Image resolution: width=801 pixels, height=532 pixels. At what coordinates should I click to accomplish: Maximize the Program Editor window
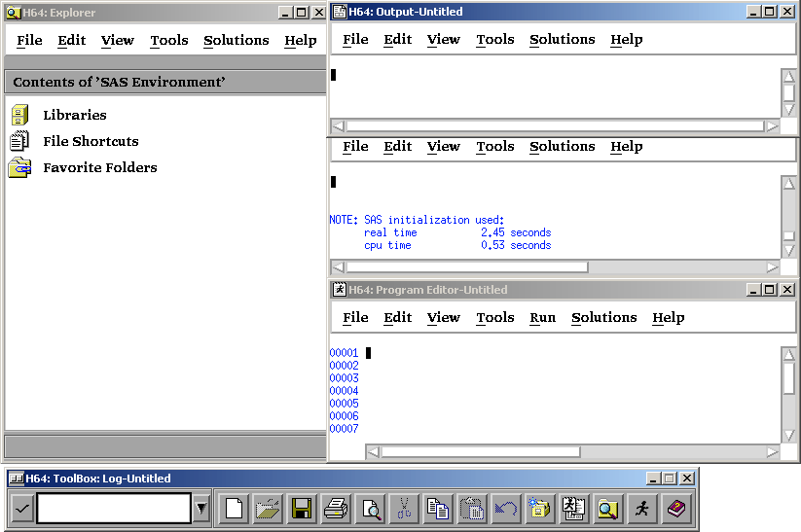[x=769, y=290]
